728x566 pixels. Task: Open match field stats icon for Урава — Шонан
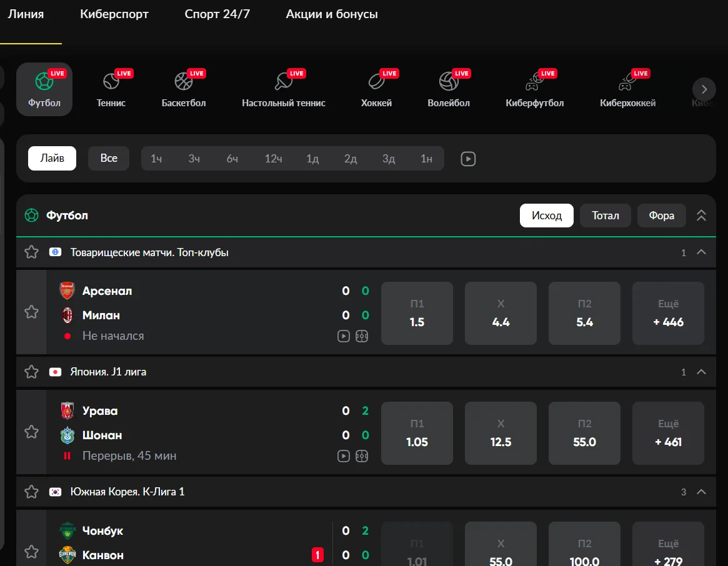click(x=362, y=456)
